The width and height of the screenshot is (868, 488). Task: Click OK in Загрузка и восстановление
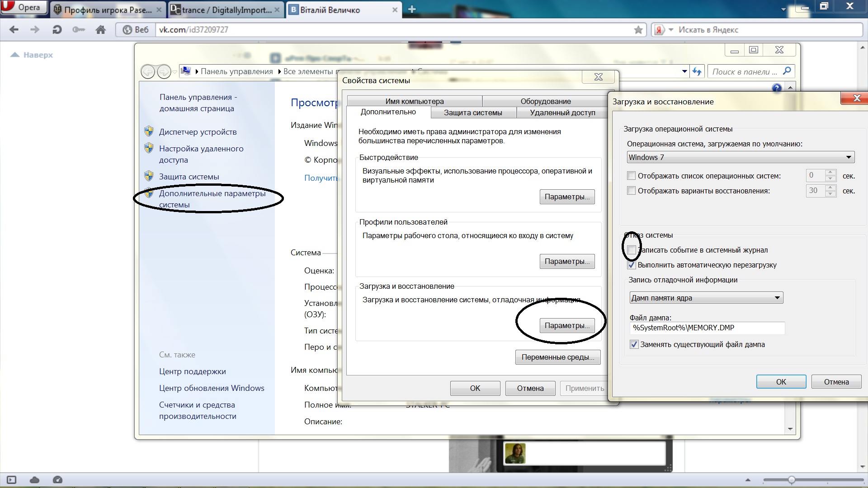pos(781,382)
